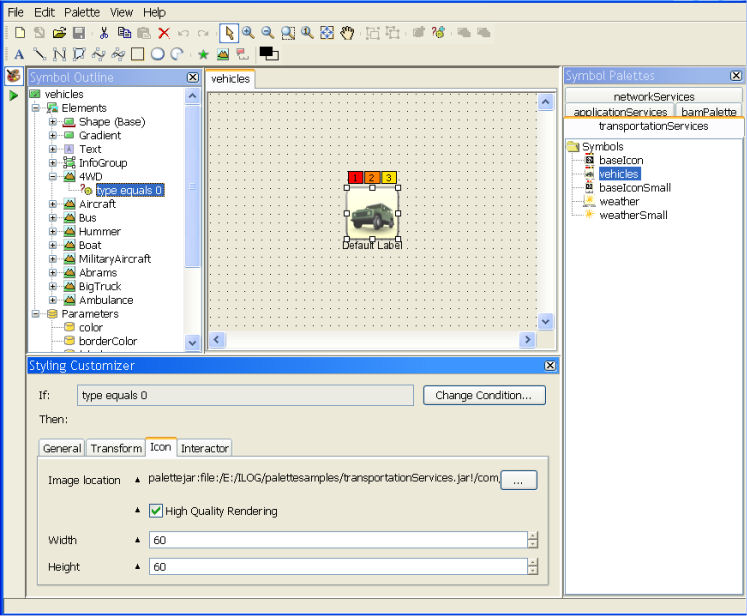
Task: Switch to the Transform tab
Action: tap(116, 448)
